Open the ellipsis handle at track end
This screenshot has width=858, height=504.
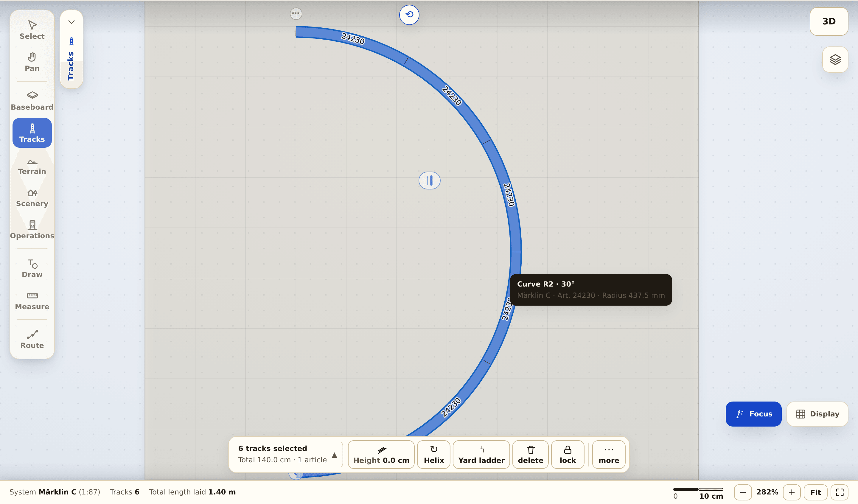[296, 14]
